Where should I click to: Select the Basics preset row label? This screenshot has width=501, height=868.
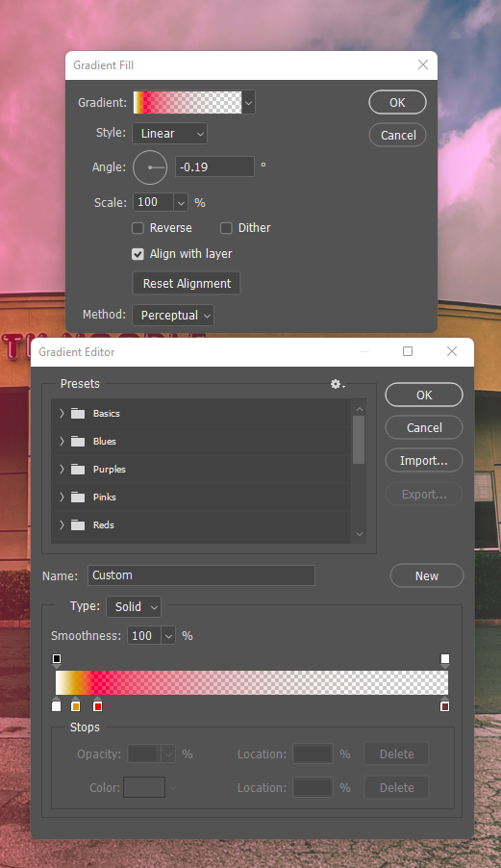106,414
